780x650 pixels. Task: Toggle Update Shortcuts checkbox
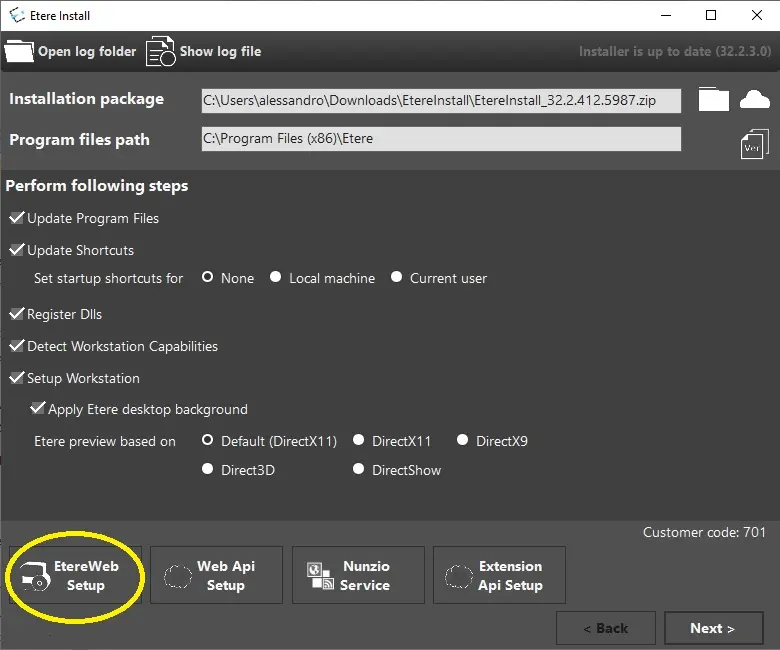click(16, 250)
